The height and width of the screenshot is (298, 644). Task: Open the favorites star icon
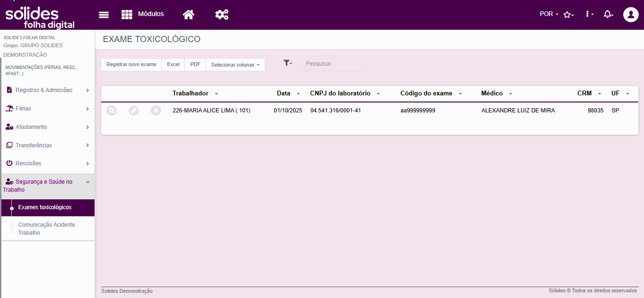(568, 15)
